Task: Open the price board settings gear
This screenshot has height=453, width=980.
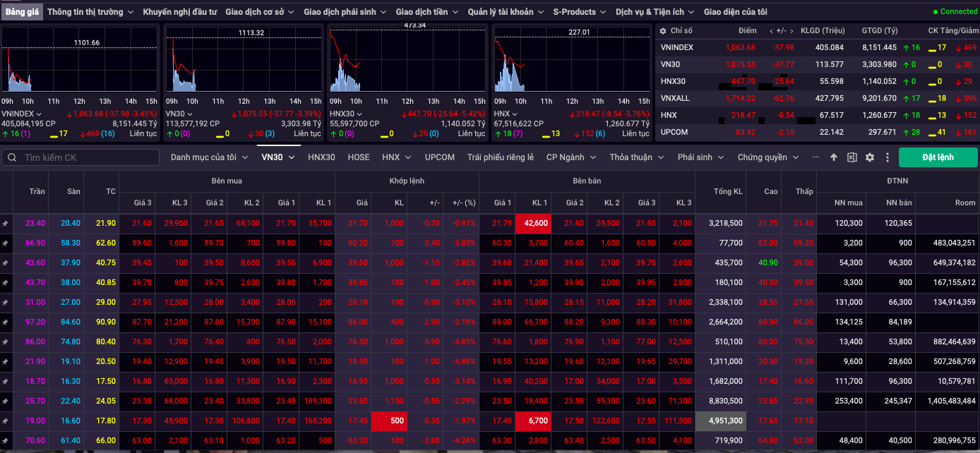Action: click(870, 157)
